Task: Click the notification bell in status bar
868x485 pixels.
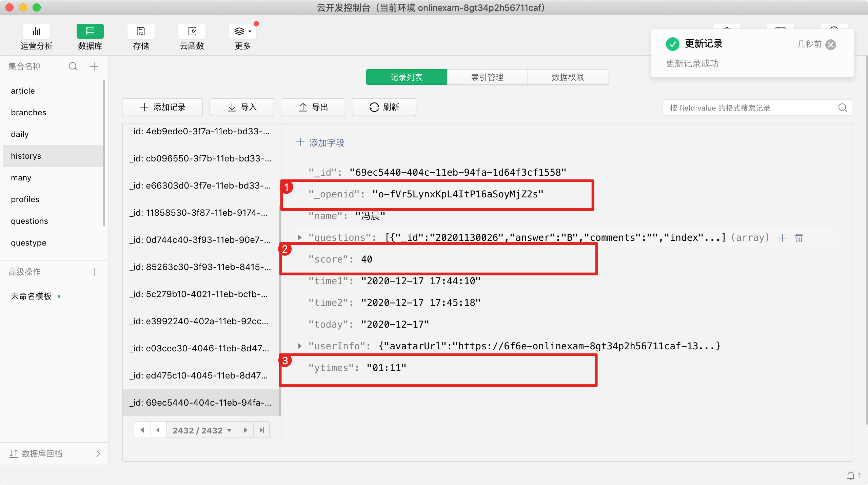Action: tap(850, 476)
